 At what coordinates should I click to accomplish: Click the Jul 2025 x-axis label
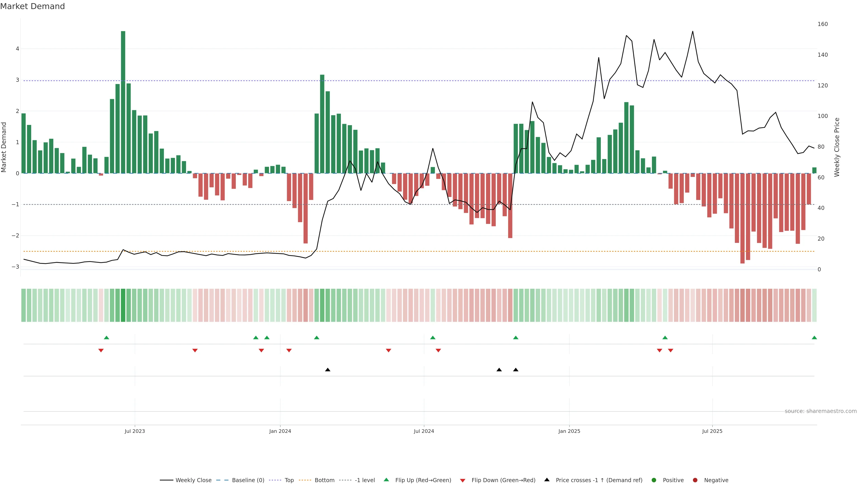point(712,432)
